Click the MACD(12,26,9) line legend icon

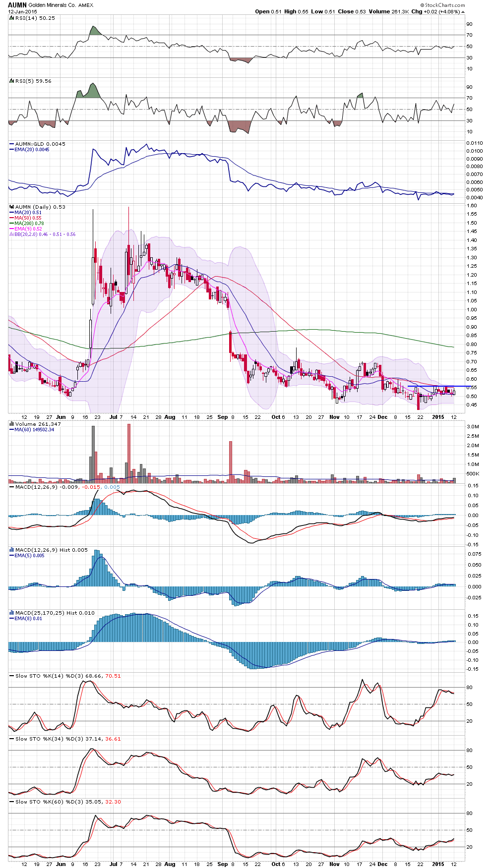click(11, 487)
